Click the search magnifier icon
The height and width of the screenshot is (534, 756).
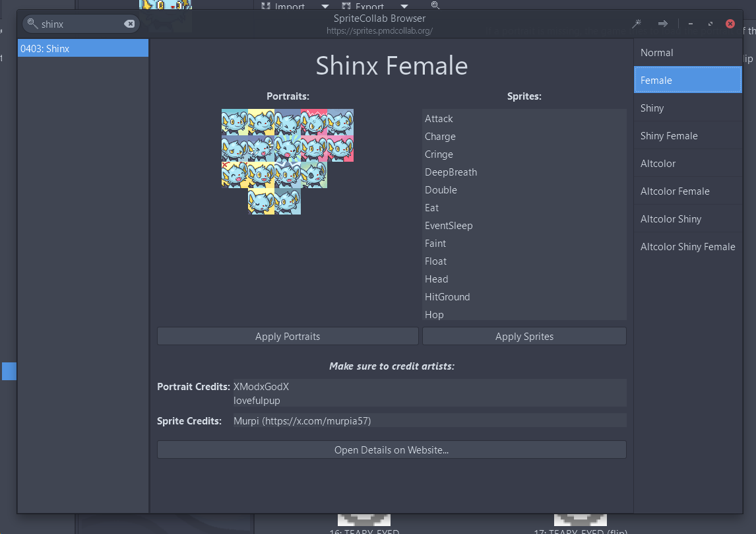(x=32, y=24)
